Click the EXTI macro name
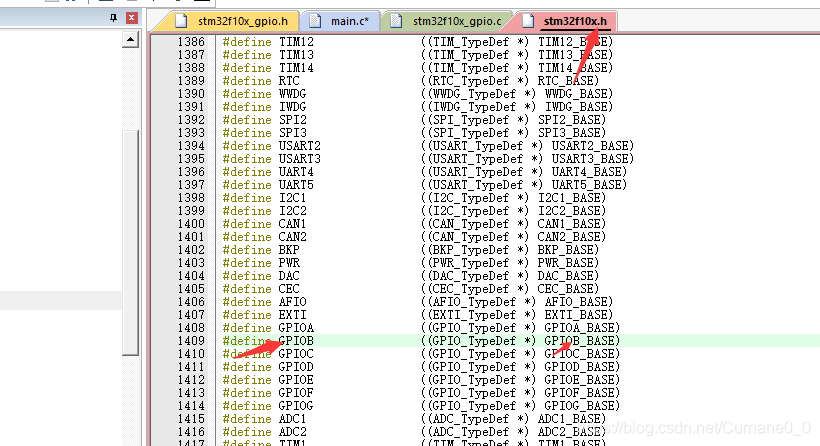 click(292, 315)
